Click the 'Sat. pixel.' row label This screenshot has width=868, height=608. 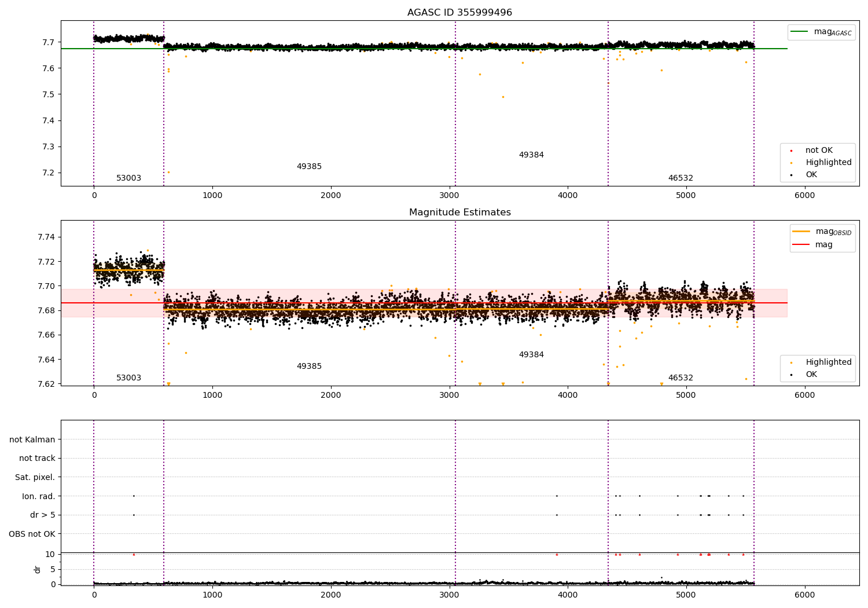coord(35,478)
